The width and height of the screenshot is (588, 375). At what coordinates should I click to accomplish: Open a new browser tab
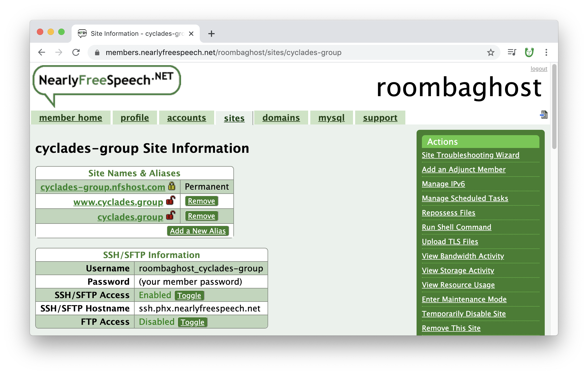[211, 34]
